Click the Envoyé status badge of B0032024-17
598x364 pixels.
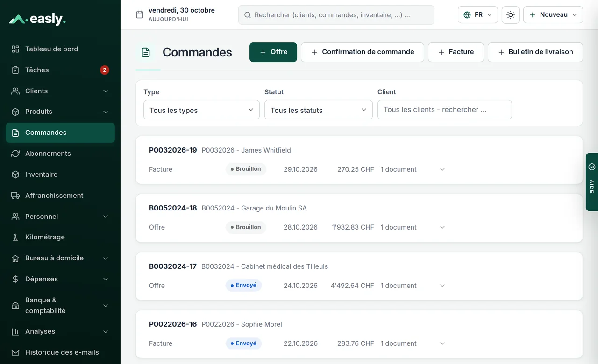click(243, 285)
